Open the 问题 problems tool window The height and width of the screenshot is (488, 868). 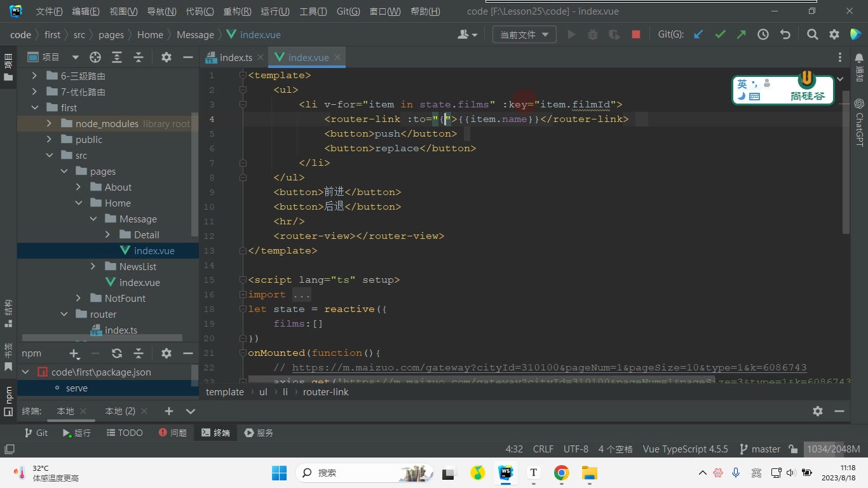tap(172, 433)
